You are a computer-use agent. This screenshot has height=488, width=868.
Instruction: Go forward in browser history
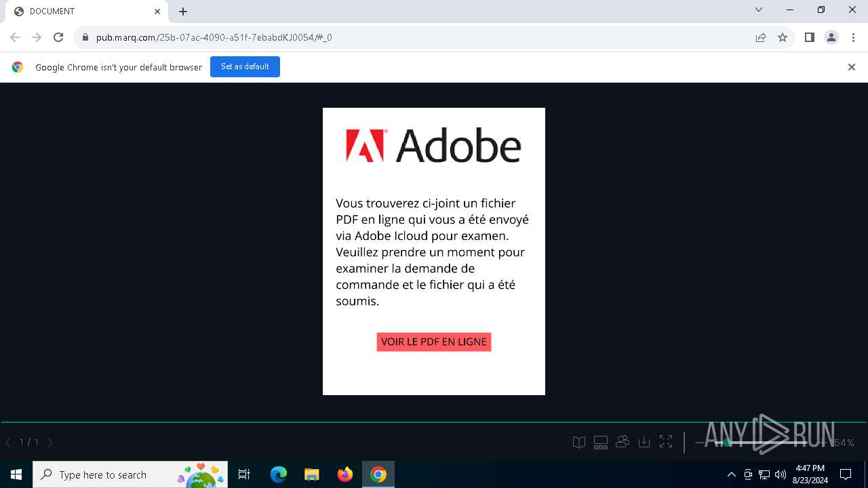click(x=37, y=37)
